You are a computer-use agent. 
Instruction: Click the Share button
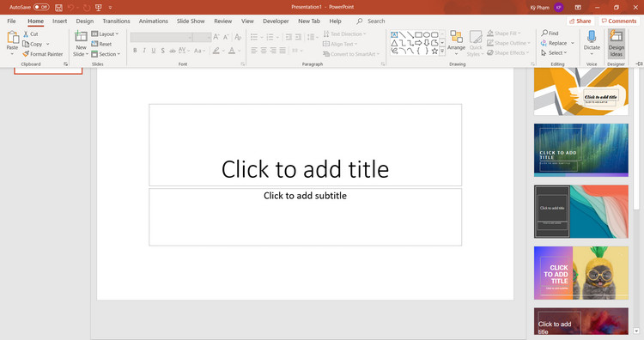click(x=580, y=21)
